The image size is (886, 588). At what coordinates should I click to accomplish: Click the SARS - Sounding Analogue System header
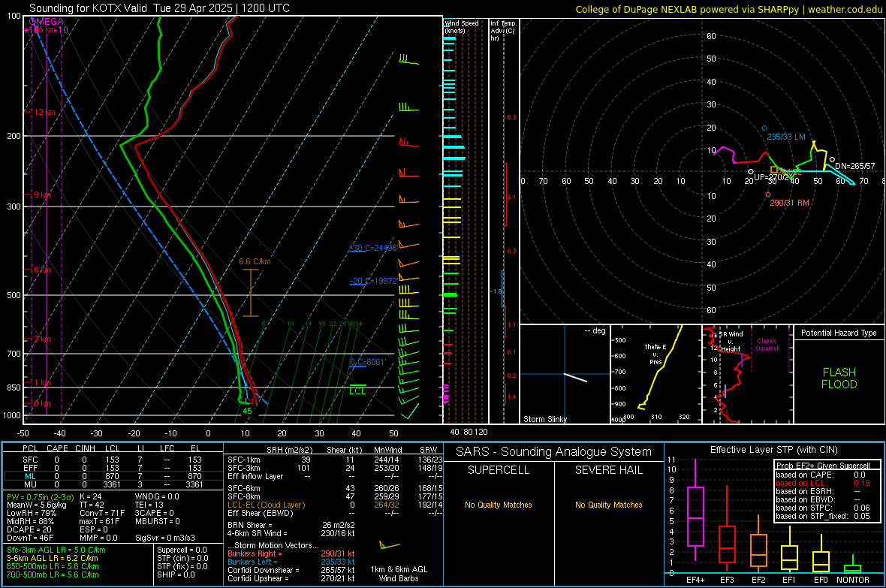(553, 452)
